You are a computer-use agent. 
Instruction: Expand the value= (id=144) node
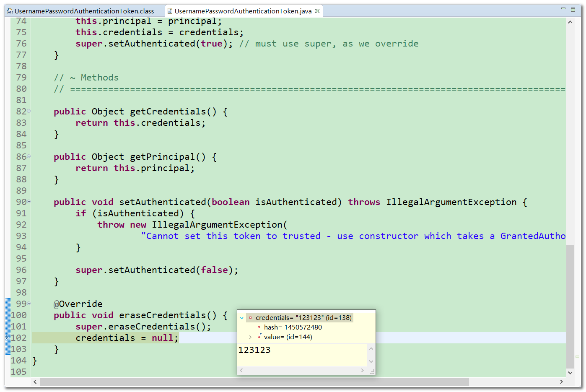tap(250, 337)
